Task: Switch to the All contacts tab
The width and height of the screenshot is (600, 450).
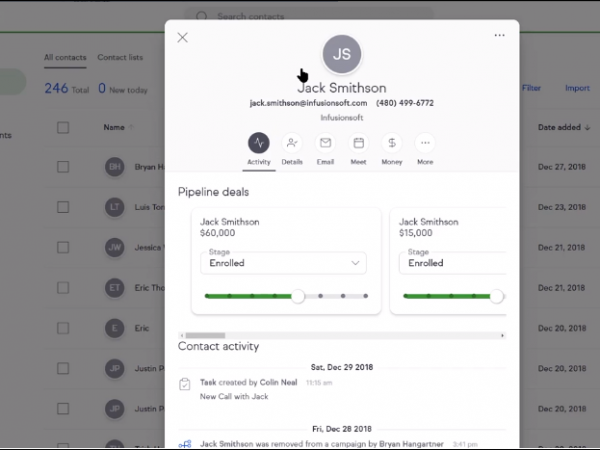Action: [x=63, y=58]
